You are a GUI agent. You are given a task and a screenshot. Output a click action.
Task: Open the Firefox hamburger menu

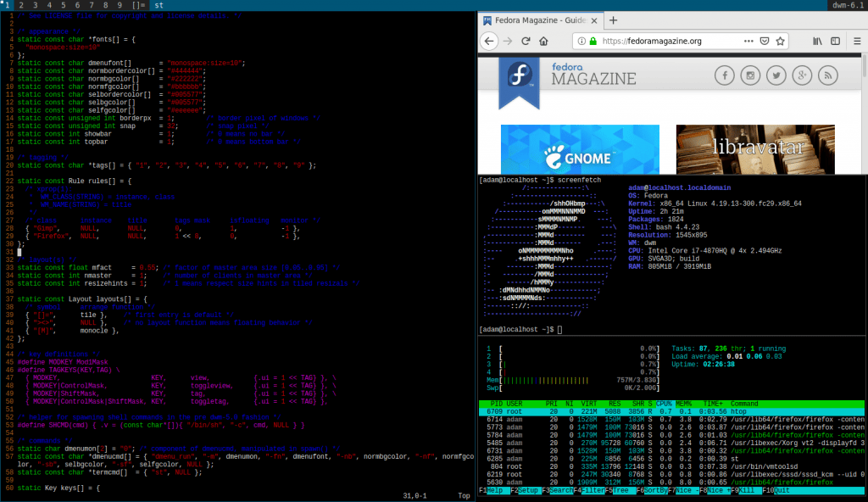(x=855, y=41)
